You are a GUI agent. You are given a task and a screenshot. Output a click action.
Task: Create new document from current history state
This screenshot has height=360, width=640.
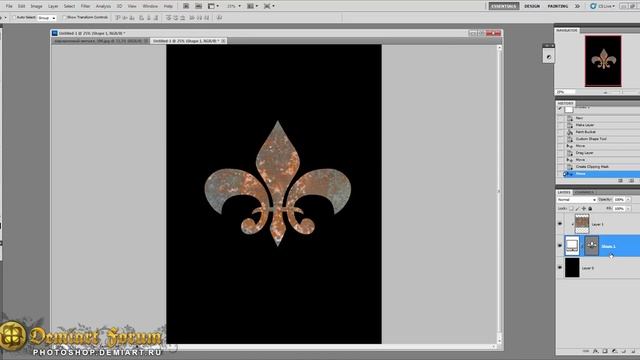620,180
